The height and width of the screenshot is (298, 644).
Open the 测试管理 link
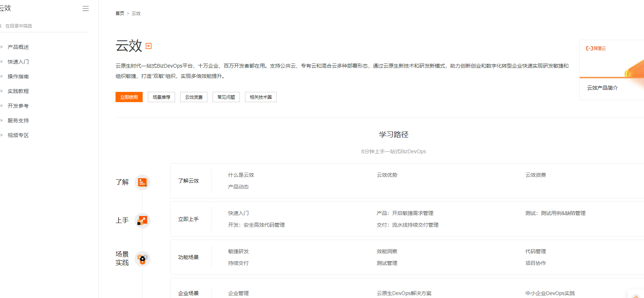point(387,263)
